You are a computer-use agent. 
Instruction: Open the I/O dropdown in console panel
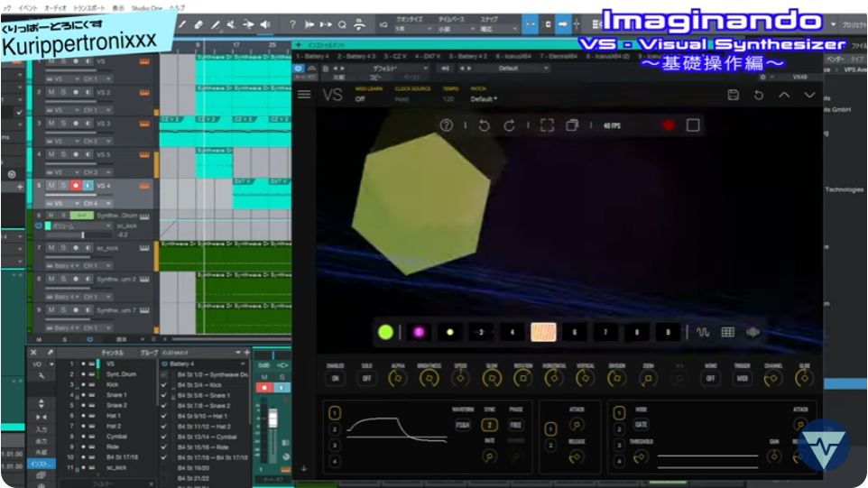point(42,364)
